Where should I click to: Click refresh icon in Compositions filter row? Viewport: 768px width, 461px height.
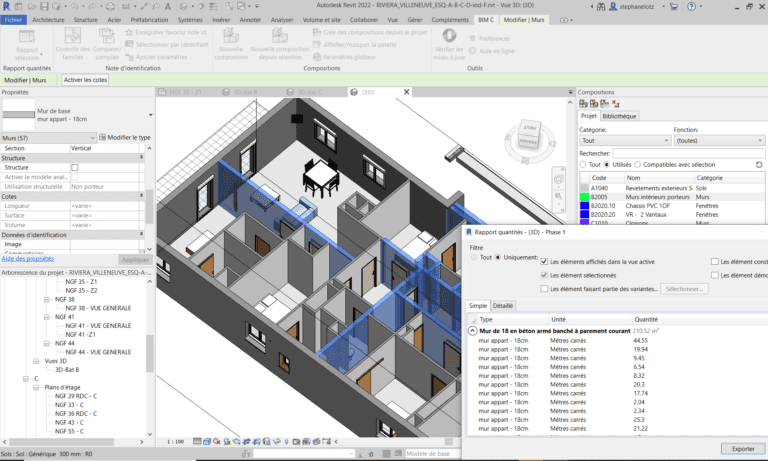[759, 165]
